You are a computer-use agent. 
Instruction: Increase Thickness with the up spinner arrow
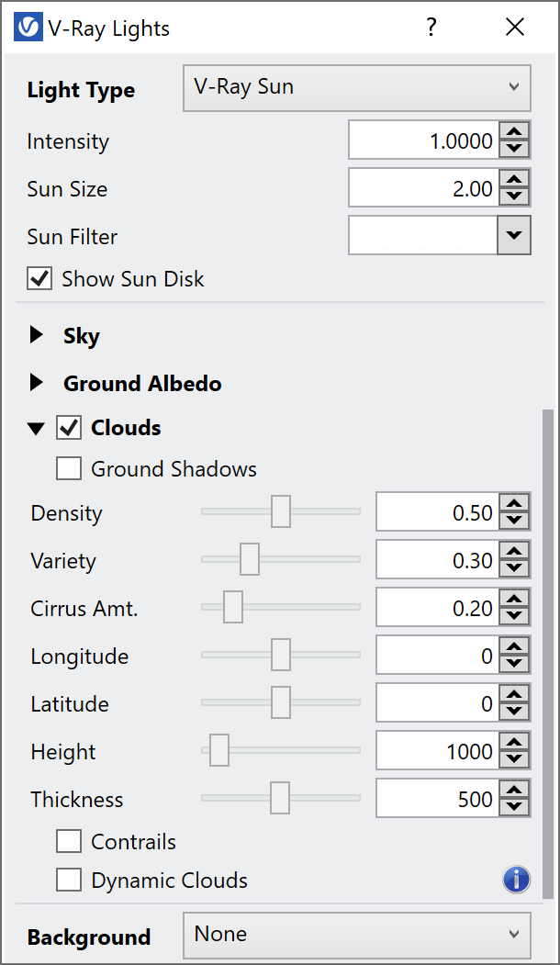pyautogui.click(x=514, y=790)
